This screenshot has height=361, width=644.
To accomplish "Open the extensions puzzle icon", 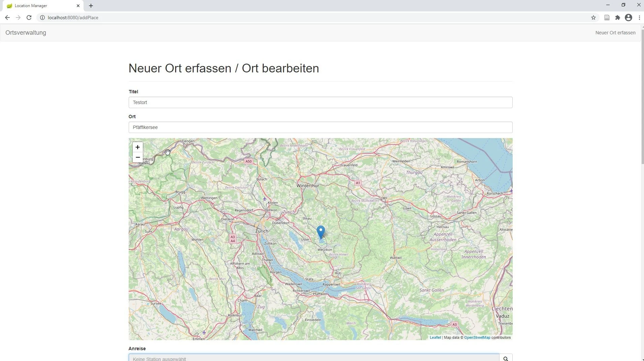I will click(x=617, y=18).
